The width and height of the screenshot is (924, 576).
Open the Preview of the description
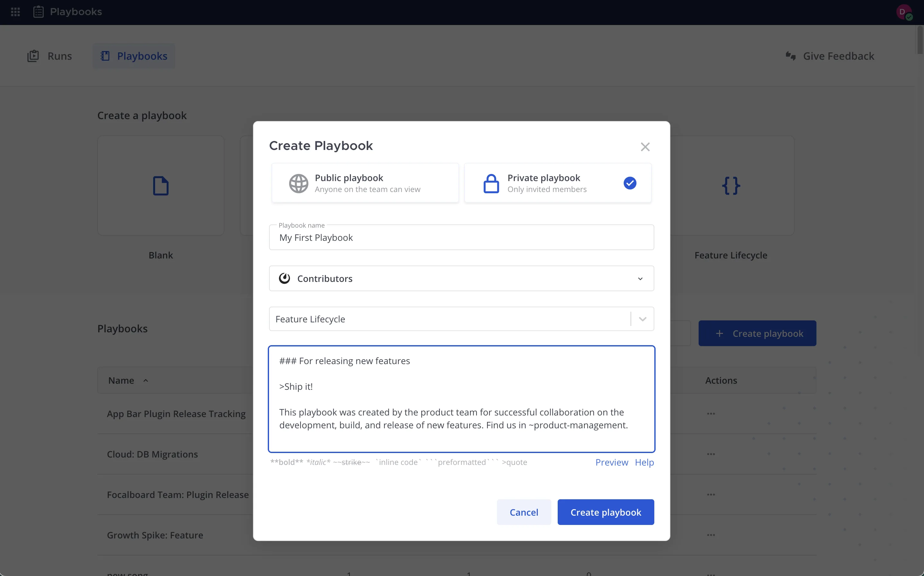611,462
